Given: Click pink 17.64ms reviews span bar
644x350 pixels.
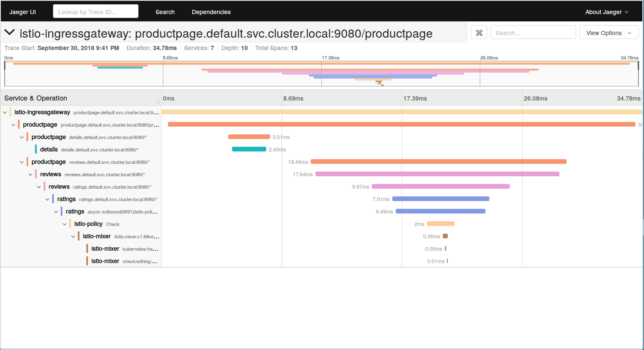Looking at the screenshot, I should coord(437,174).
